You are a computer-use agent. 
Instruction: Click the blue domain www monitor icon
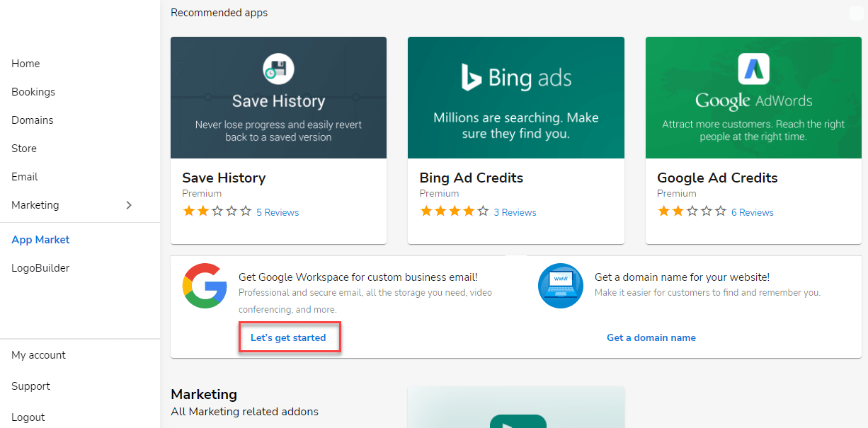click(x=561, y=286)
